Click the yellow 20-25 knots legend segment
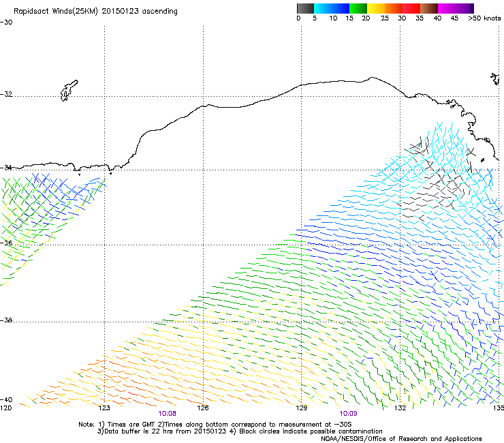The height and width of the screenshot is (443, 504). [x=376, y=8]
